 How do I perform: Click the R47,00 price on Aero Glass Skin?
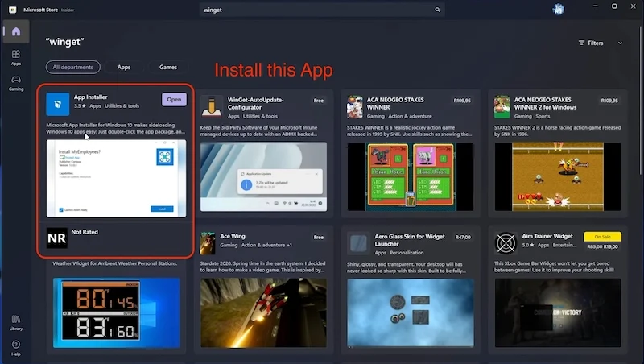[x=463, y=237]
